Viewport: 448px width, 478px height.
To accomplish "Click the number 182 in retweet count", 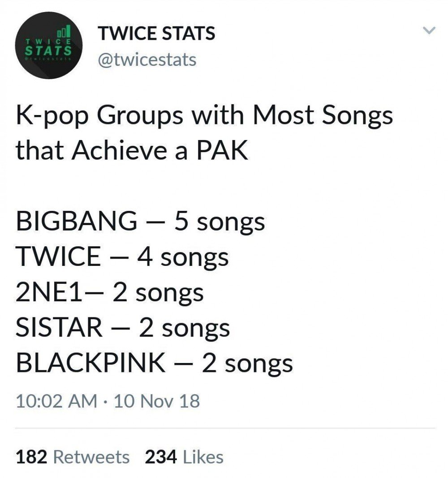I will (x=31, y=457).
